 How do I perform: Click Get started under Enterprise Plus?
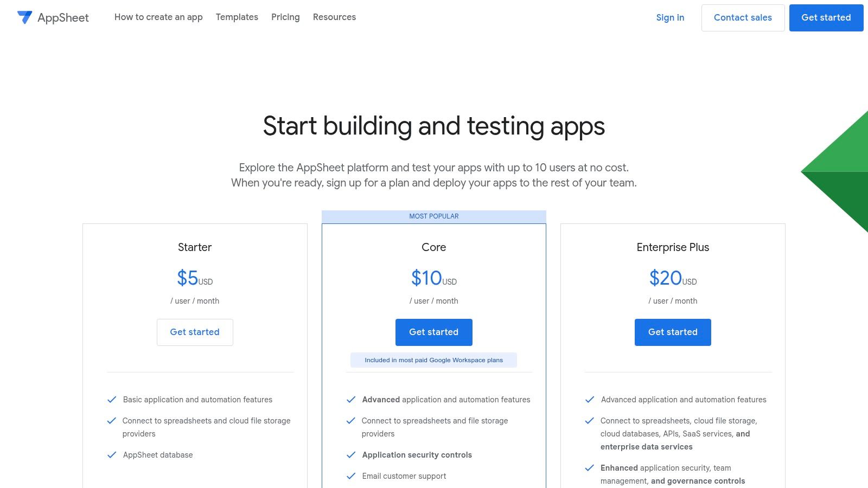(673, 332)
